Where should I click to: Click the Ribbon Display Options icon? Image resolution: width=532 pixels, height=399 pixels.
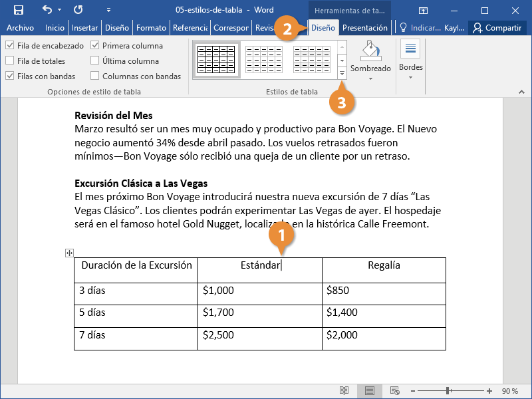click(423, 11)
